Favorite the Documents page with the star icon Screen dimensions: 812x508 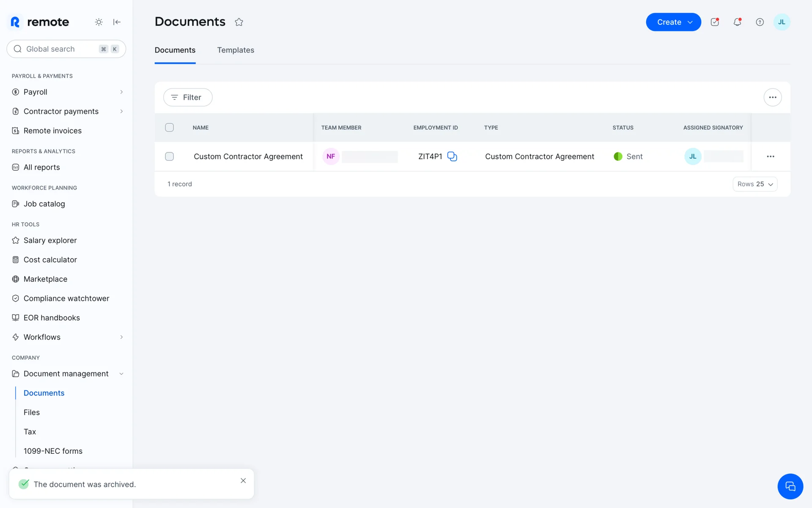(x=239, y=22)
